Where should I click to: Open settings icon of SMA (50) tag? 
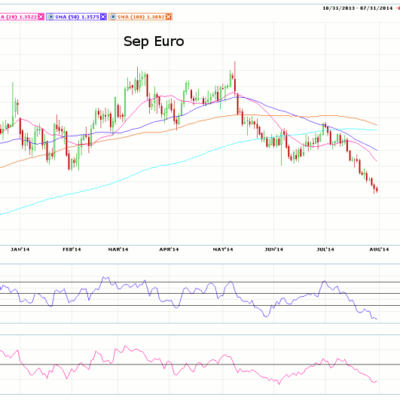click(x=51, y=17)
